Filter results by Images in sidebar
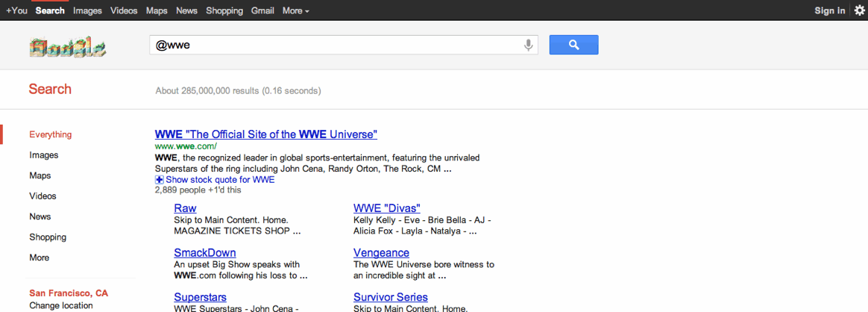This screenshot has width=868, height=312. [44, 155]
